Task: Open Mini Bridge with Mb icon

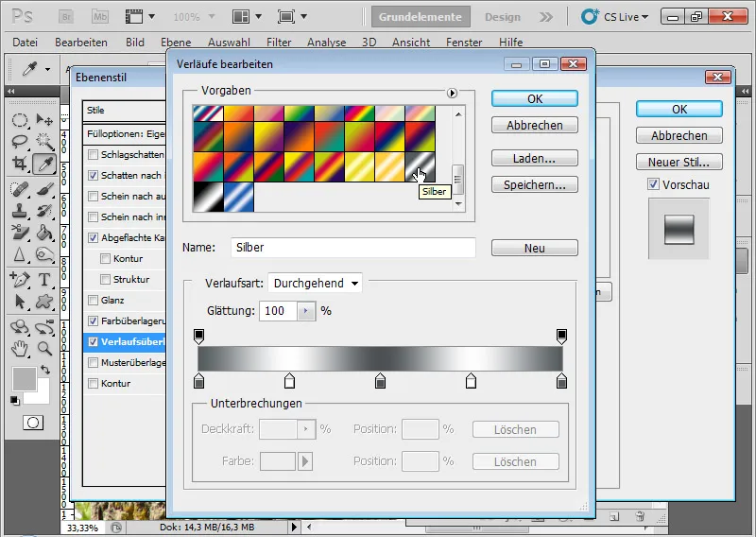Action: pyautogui.click(x=100, y=17)
